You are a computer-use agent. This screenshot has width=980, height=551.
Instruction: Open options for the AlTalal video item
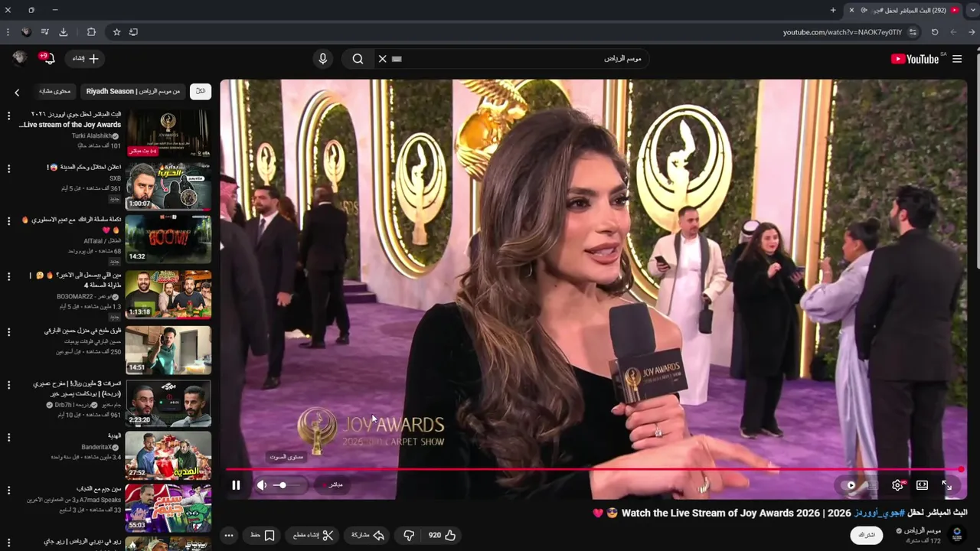coord(9,221)
